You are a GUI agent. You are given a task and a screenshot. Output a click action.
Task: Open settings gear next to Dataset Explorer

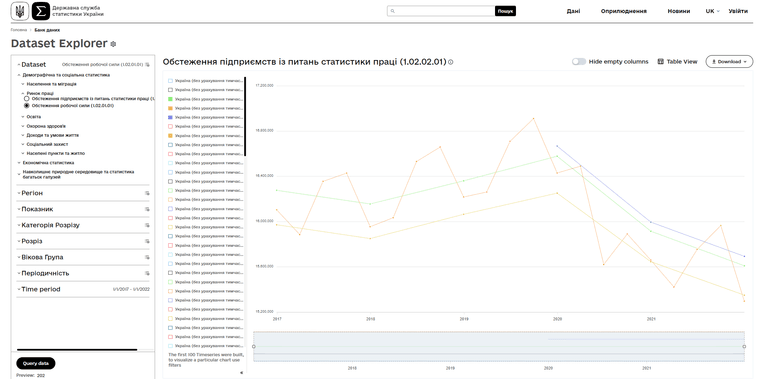[113, 44]
